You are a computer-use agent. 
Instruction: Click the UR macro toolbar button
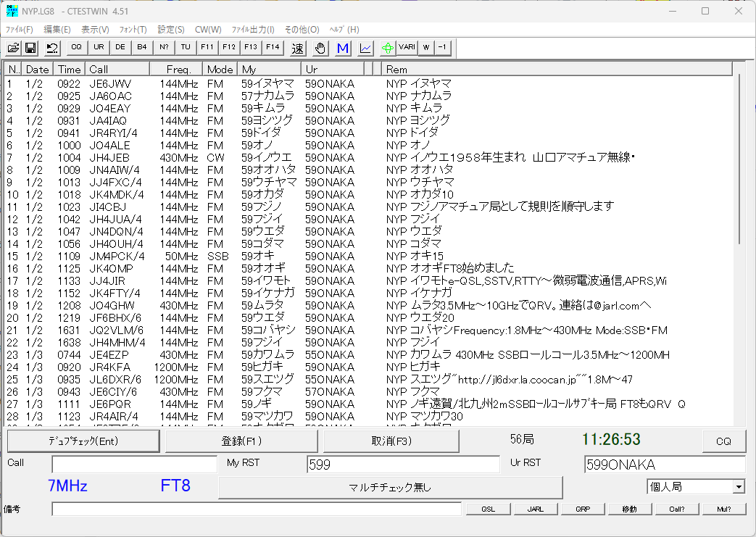99,47
